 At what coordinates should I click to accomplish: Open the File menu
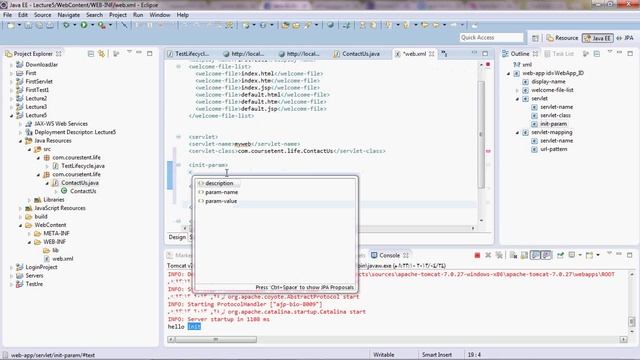(7, 15)
